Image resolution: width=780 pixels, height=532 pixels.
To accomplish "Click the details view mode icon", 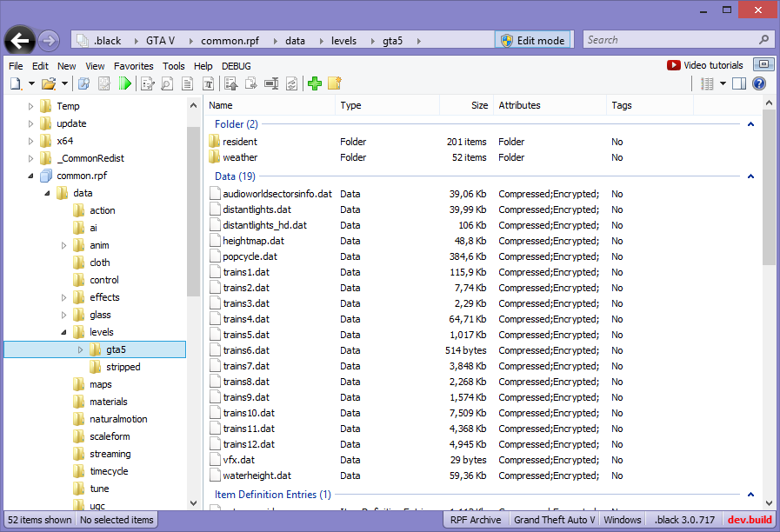I will [x=707, y=83].
